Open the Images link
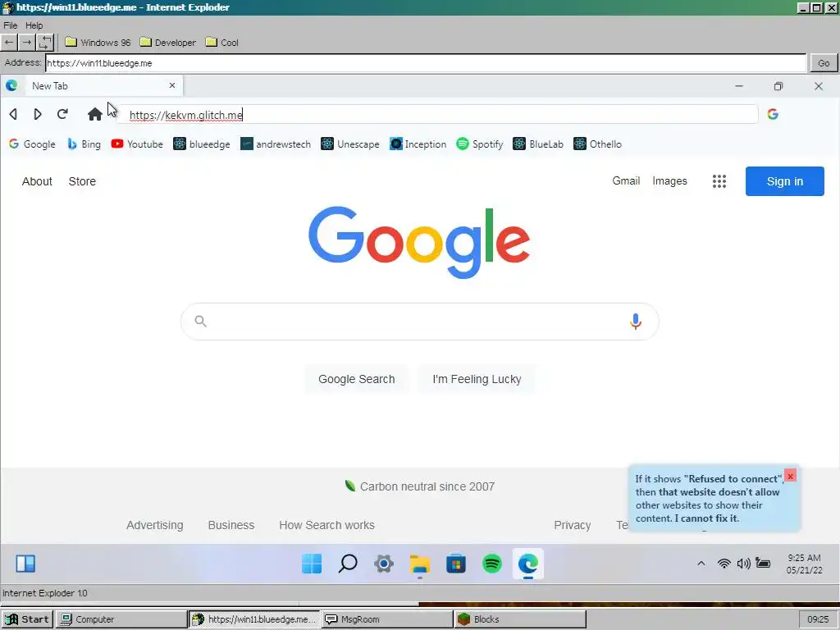The width and height of the screenshot is (840, 630). (669, 181)
